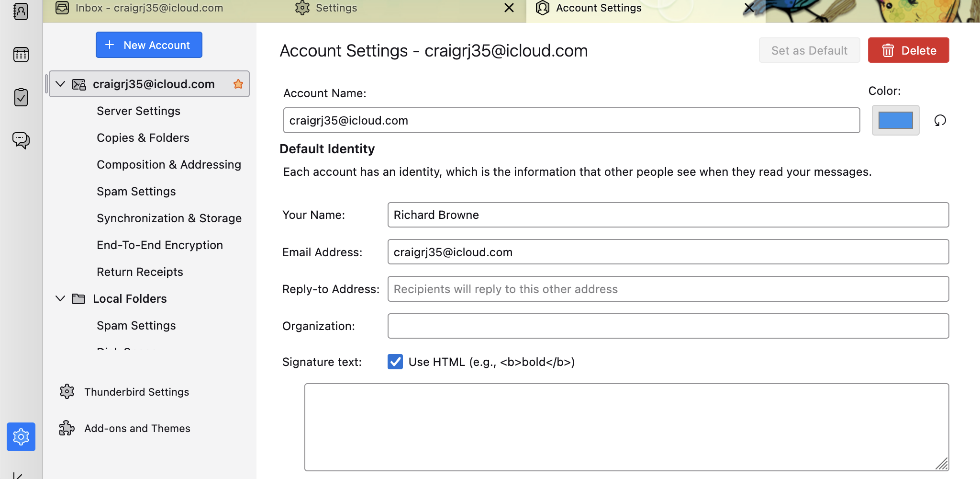The width and height of the screenshot is (980, 479).
Task: Delete the current account
Action: (x=908, y=50)
